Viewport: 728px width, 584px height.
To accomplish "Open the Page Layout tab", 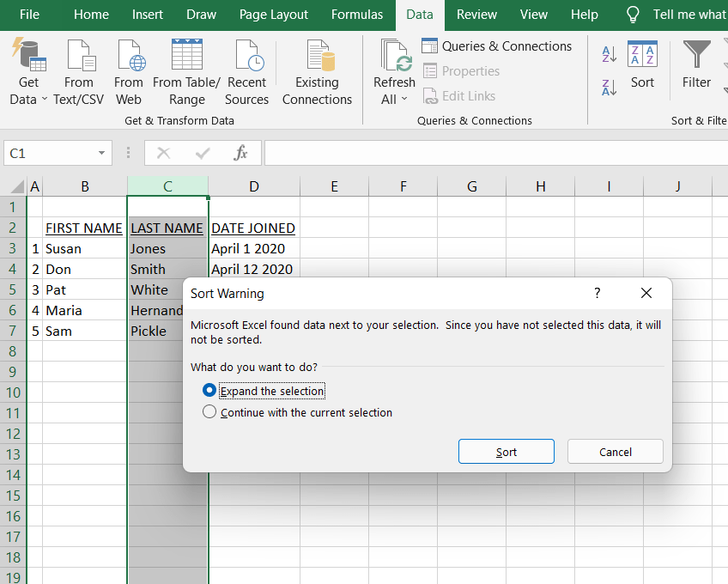I will (274, 15).
